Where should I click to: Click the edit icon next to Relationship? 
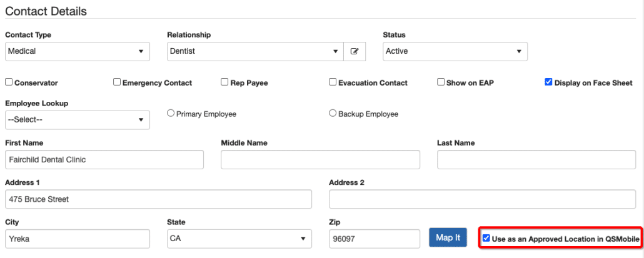pyautogui.click(x=355, y=51)
